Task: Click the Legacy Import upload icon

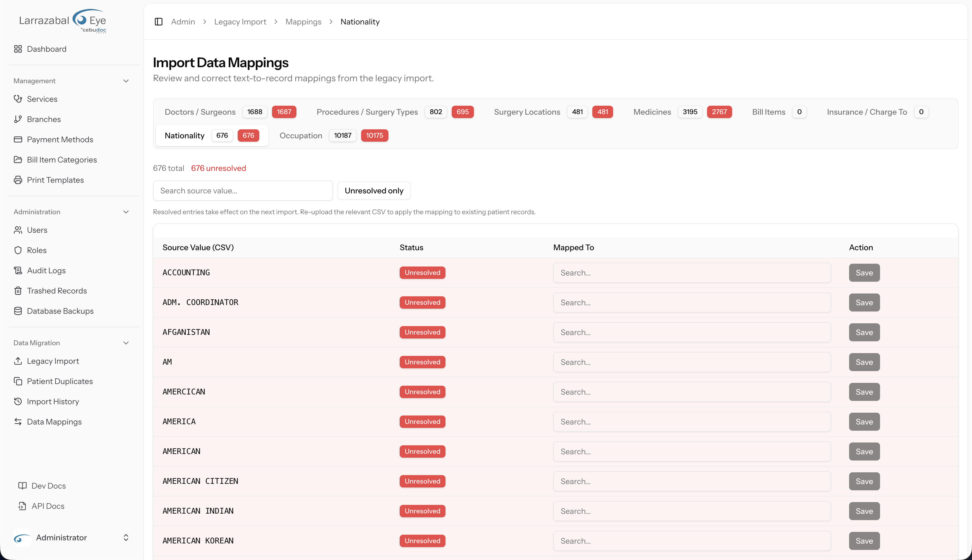Action: [x=18, y=361]
